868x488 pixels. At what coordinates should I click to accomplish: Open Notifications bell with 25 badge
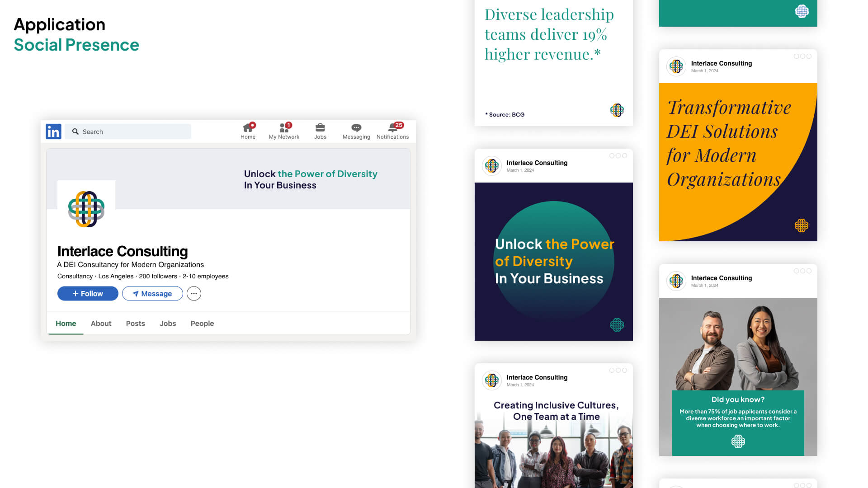392,131
